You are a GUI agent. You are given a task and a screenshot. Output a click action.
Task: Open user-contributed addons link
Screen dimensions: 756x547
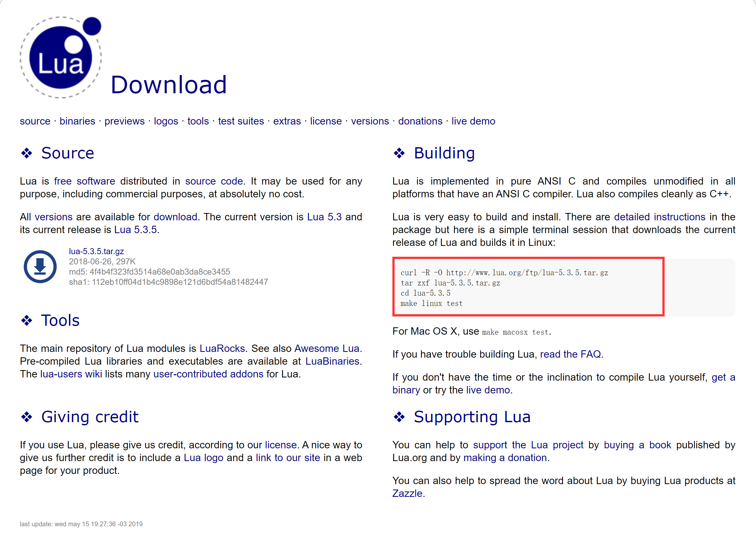(x=208, y=374)
